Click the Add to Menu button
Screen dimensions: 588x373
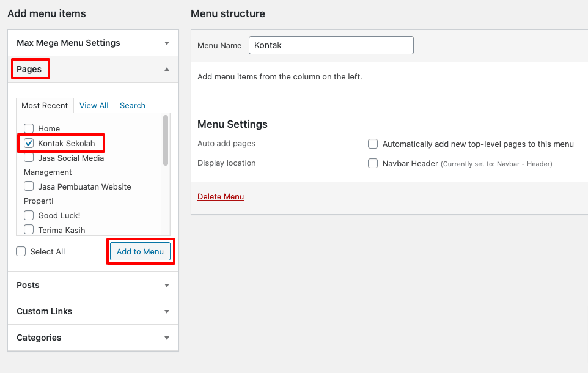coord(140,252)
